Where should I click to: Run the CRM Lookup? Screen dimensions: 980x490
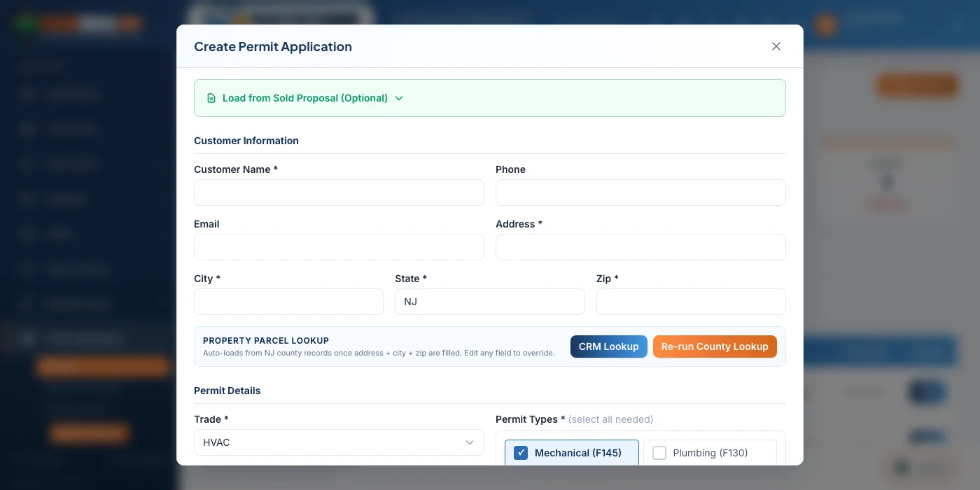[x=608, y=346]
